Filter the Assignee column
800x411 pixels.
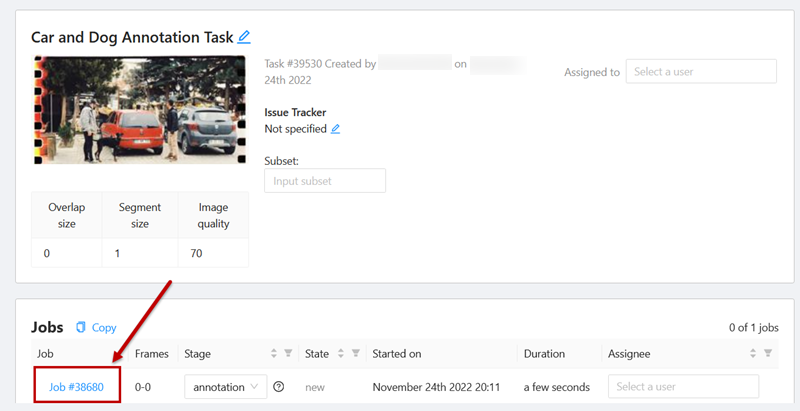click(x=767, y=354)
